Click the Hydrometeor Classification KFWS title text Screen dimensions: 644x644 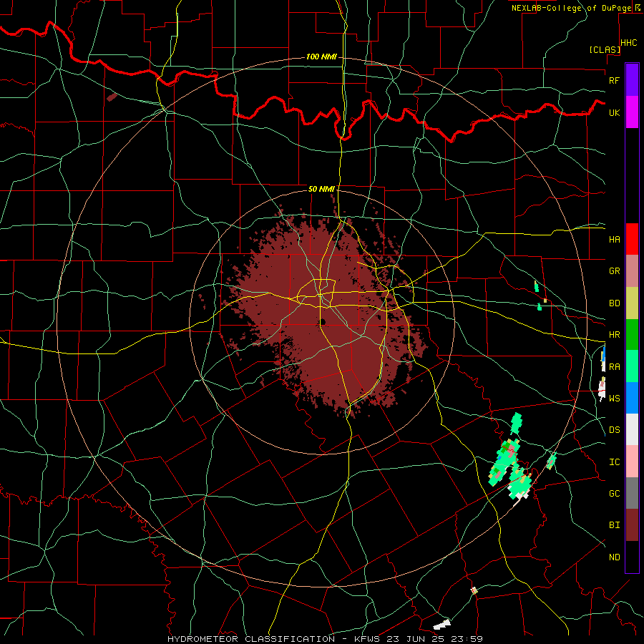pyautogui.click(x=325, y=639)
